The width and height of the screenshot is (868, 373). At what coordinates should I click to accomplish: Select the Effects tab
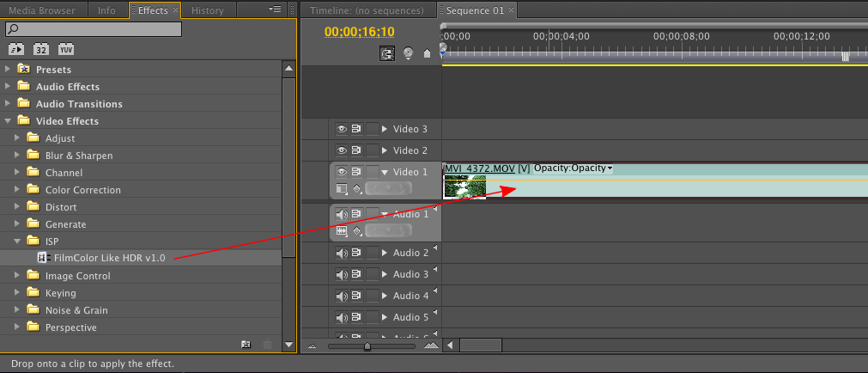click(153, 10)
